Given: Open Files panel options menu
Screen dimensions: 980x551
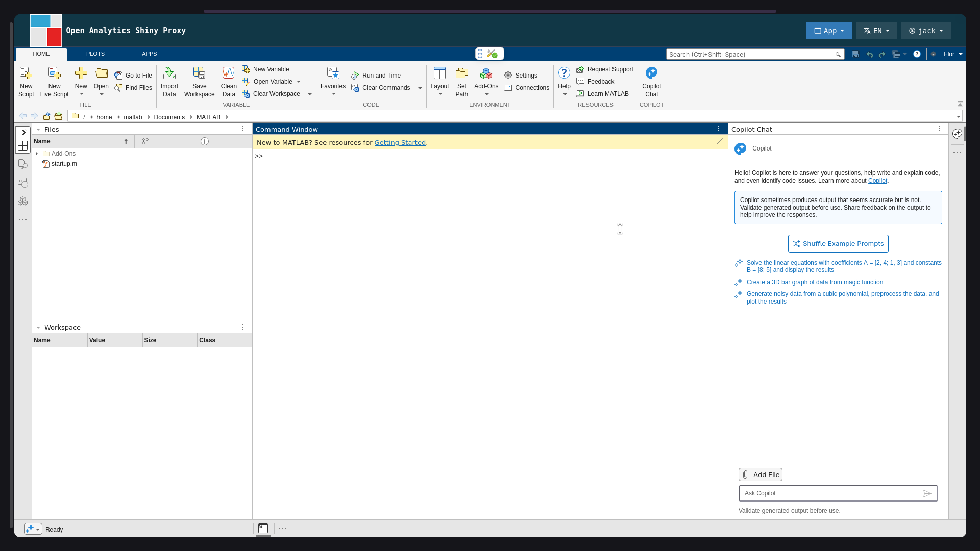Looking at the screenshot, I should pos(243,129).
